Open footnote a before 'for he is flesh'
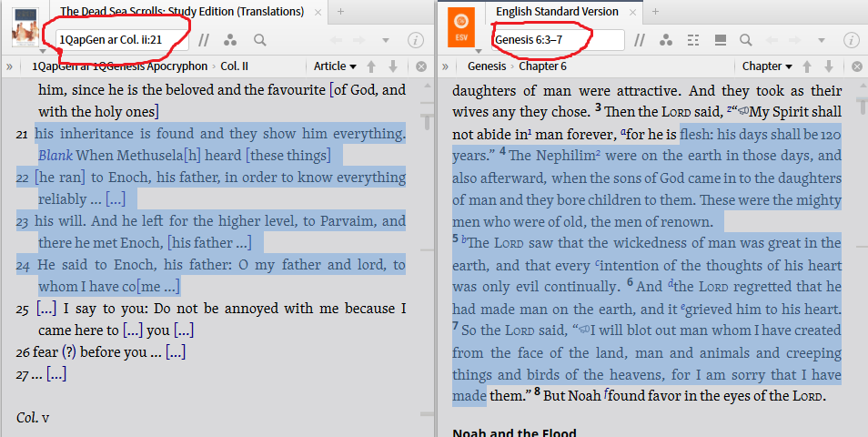 pyautogui.click(x=624, y=132)
